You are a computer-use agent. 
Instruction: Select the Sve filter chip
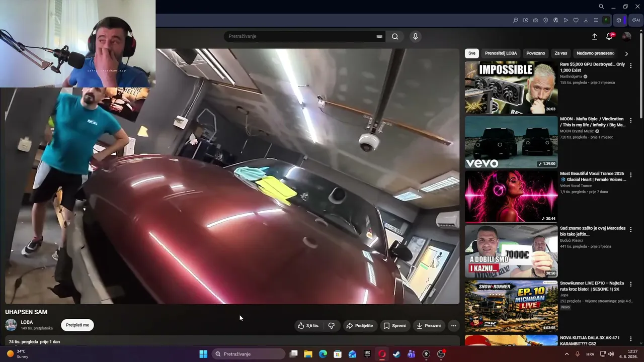(471, 53)
